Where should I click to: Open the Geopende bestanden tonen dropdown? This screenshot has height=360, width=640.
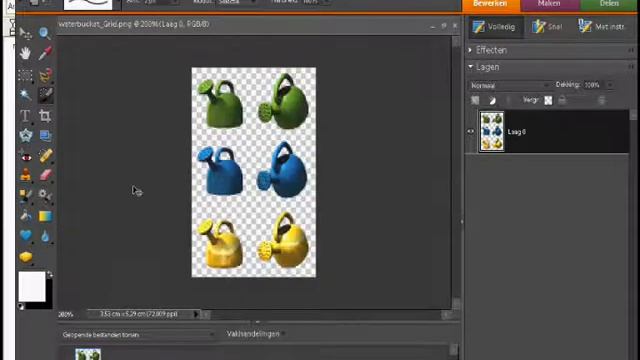138,335
